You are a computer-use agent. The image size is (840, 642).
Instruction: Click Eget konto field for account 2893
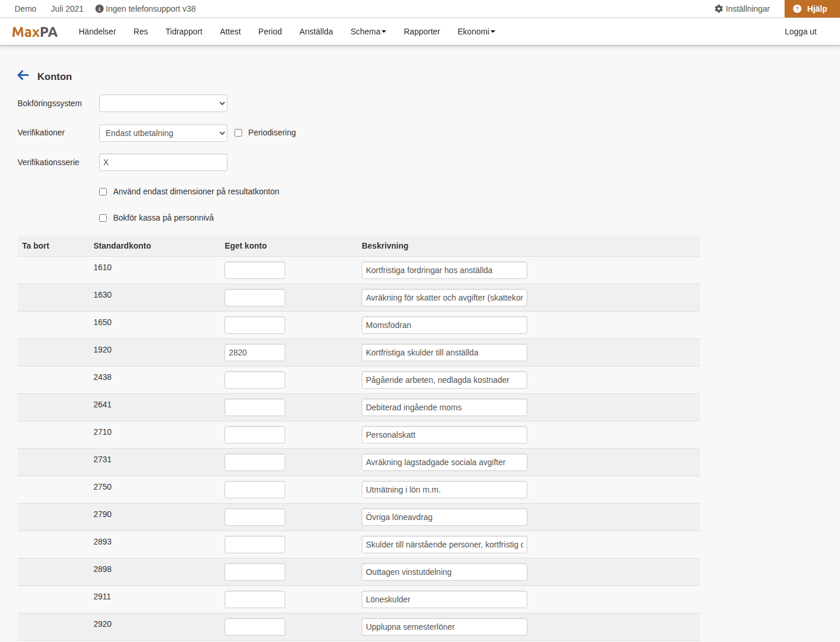(x=255, y=545)
